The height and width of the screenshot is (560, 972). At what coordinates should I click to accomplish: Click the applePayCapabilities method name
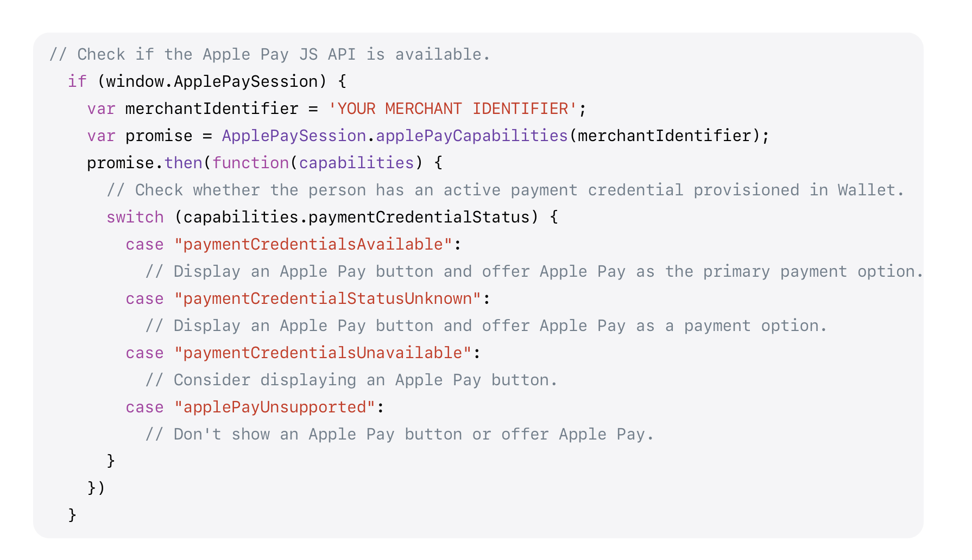(x=471, y=136)
